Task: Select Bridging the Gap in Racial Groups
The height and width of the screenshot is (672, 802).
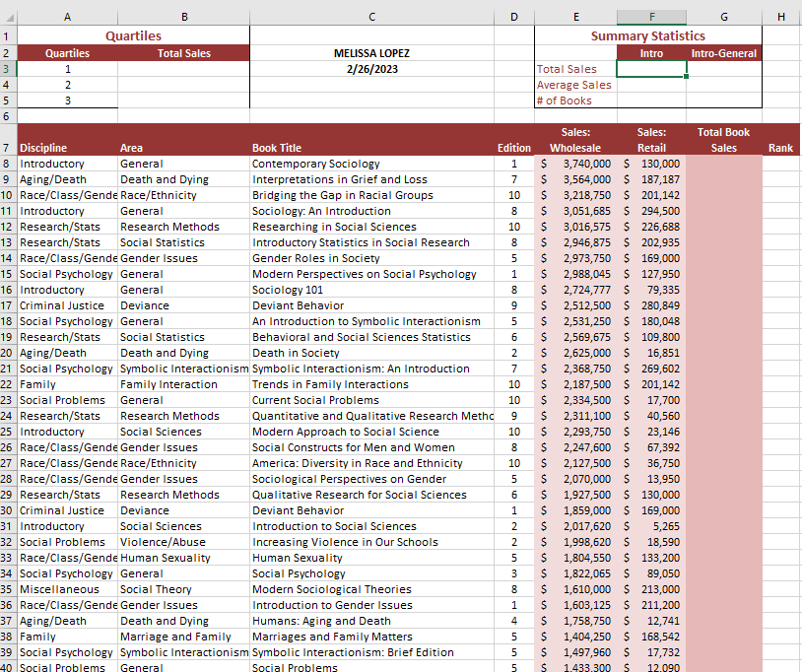Action: tap(371, 195)
